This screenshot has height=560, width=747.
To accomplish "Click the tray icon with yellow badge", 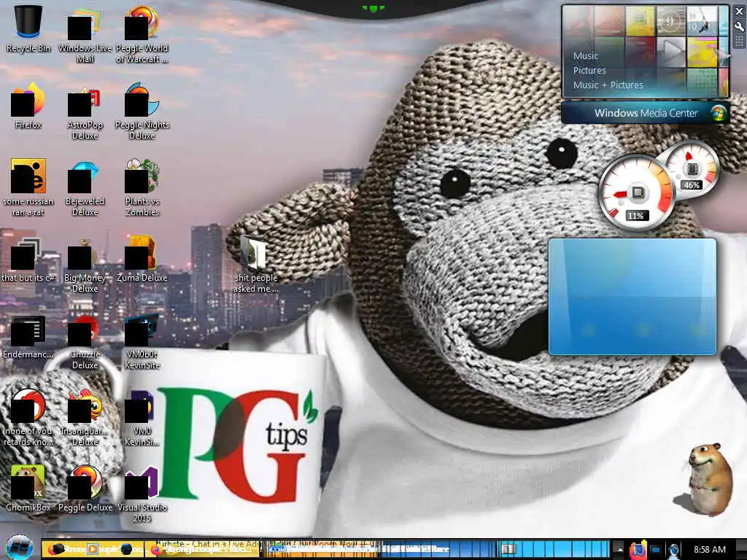I will 638,550.
